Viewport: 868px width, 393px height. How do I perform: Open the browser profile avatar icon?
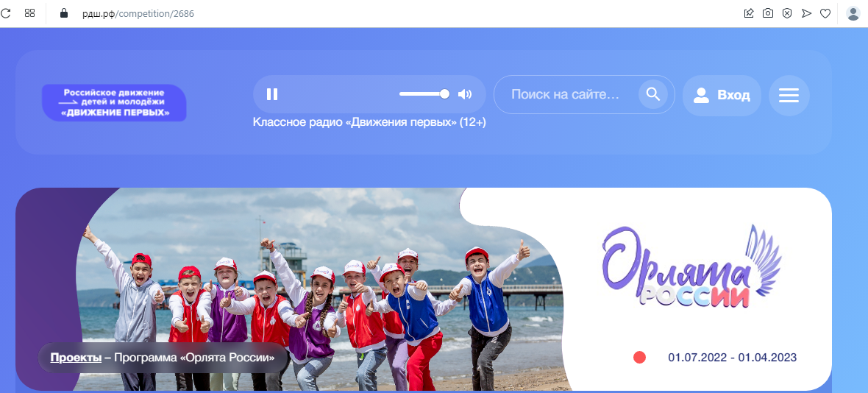pos(853,13)
